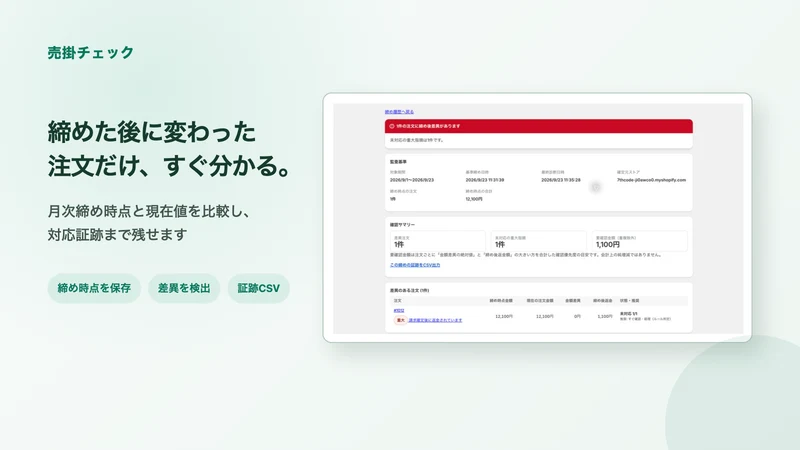Click the 2026/9/23 11:31:39 timestamp
This screenshot has height=450, width=800.
click(485, 180)
